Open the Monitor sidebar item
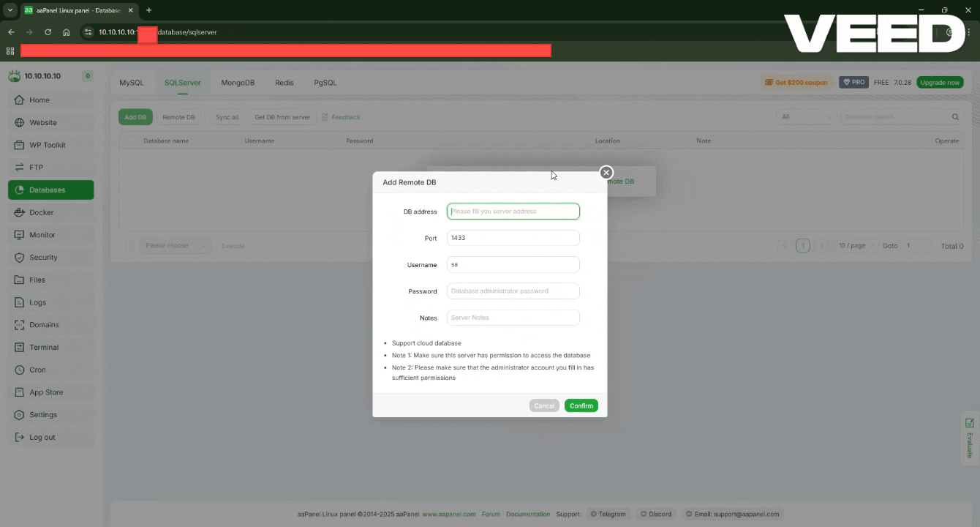 (50, 235)
